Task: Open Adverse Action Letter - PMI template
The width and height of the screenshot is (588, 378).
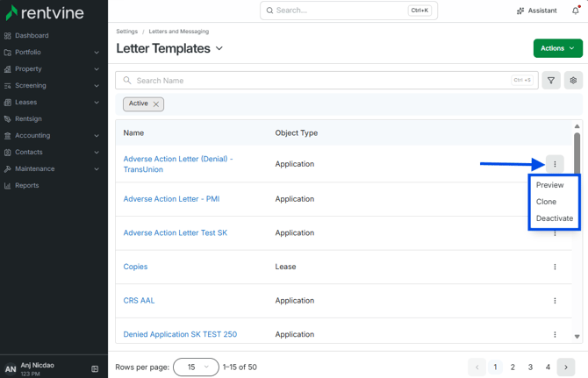Action: [171, 199]
